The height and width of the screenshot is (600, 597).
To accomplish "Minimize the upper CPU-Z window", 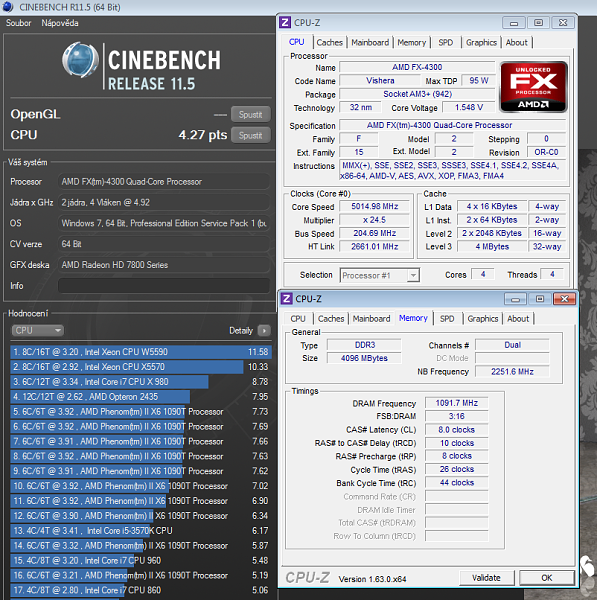I will [514, 23].
